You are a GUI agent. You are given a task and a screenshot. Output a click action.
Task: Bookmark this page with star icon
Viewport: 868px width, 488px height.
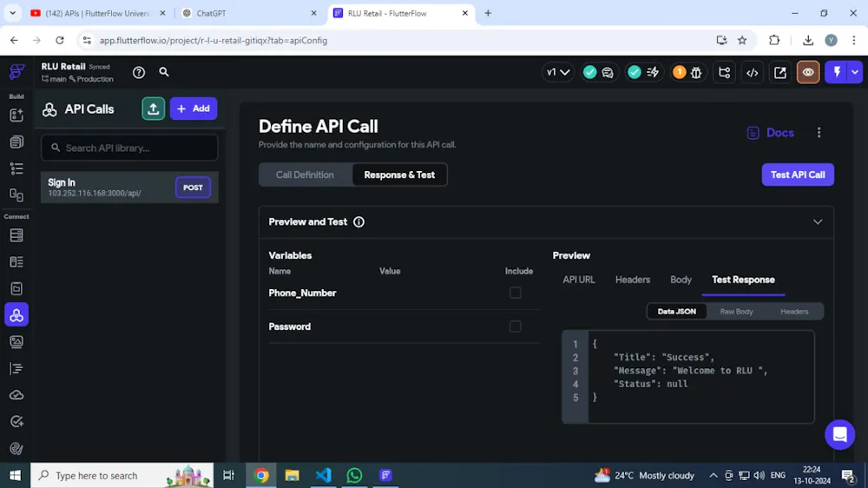coord(742,41)
